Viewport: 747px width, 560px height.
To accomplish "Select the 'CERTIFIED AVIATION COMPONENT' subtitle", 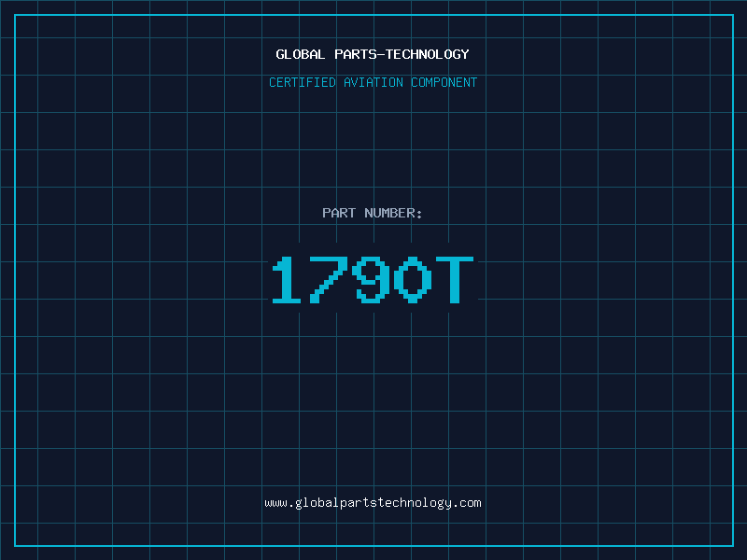I will 373,82.
